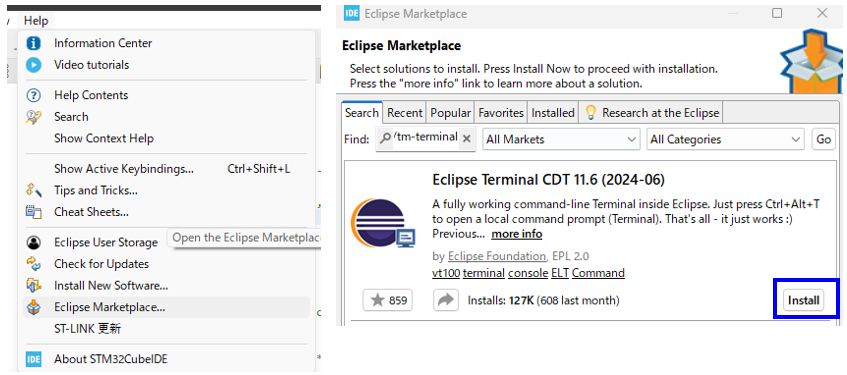This screenshot has width=847, height=375.
Task: Open the more info link
Action: click(516, 234)
